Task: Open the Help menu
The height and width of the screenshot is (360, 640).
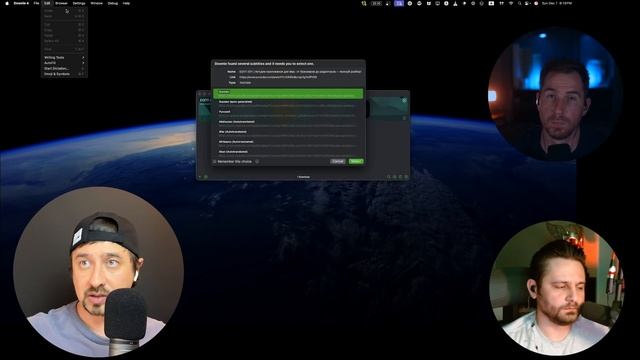Action: pos(126,3)
